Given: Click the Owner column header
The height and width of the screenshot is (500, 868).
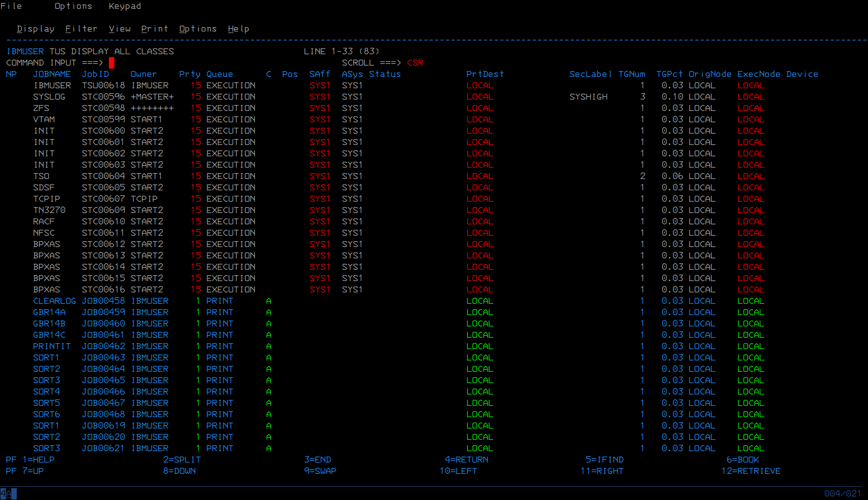Looking at the screenshot, I should pyautogui.click(x=143, y=74).
